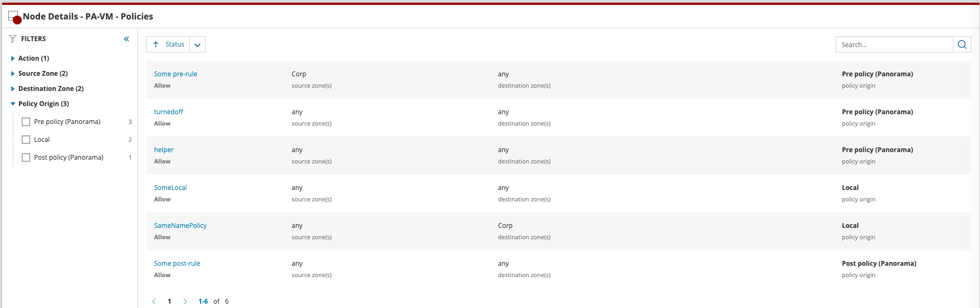Viewport: 980px width, 308px height.
Task: Check the Local policy origin filter
Action: [26, 140]
